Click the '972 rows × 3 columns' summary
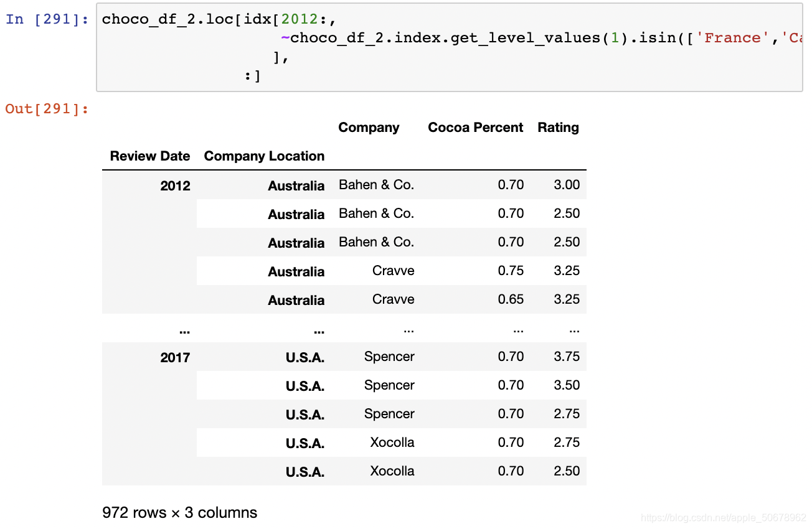 [x=180, y=513]
